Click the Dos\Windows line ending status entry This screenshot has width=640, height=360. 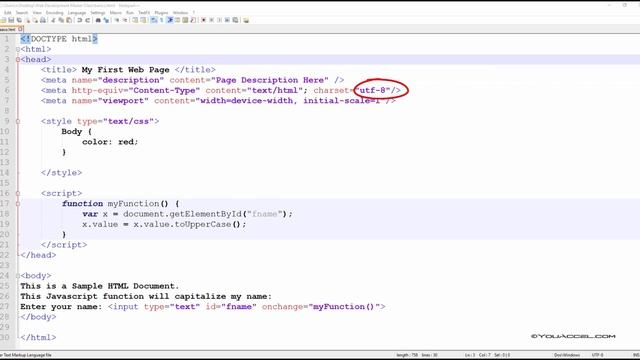pyautogui.click(x=567, y=355)
